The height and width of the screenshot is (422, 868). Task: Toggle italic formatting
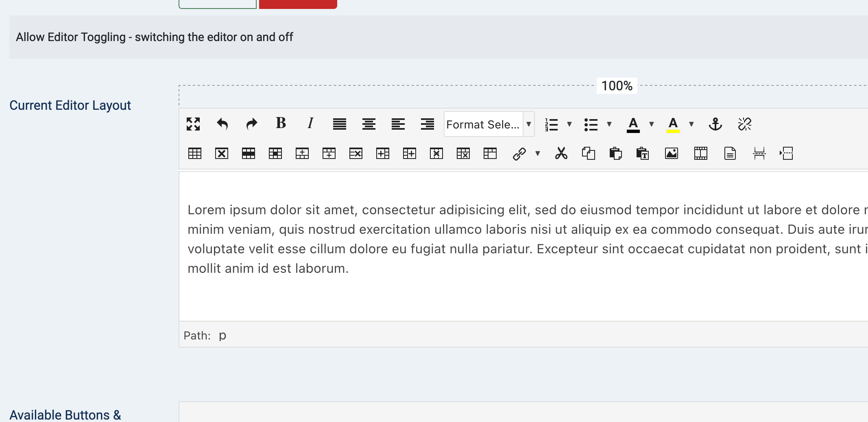309,124
